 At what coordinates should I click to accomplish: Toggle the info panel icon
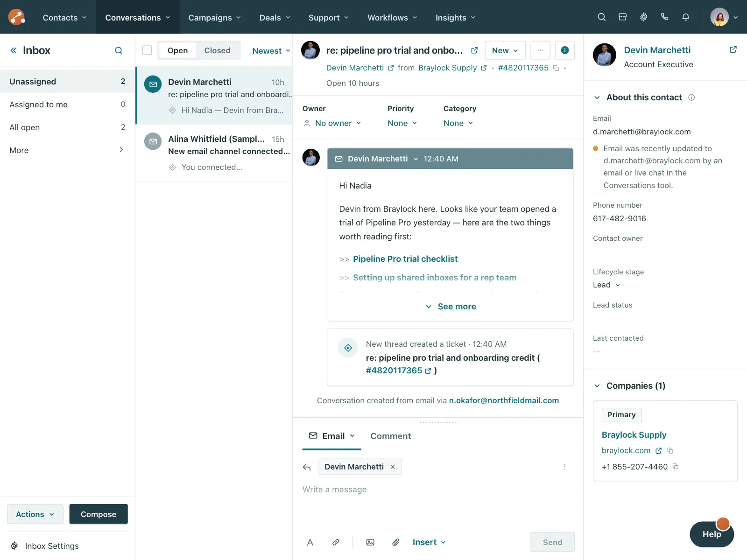point(565,50)
